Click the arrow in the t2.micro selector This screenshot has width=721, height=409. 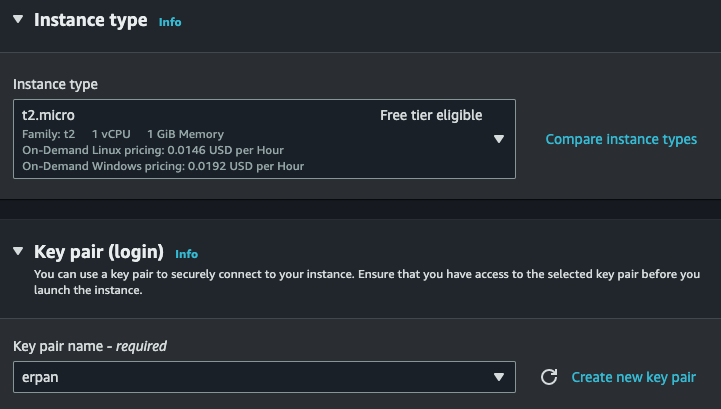pyautogui.click(x=499, y=139)
